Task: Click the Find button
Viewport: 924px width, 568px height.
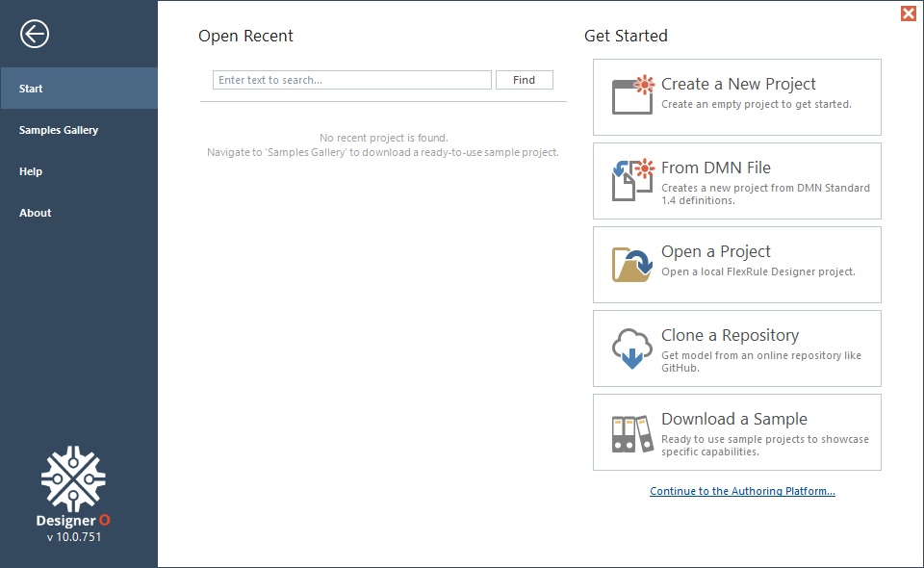Action: tap(525, 80)
